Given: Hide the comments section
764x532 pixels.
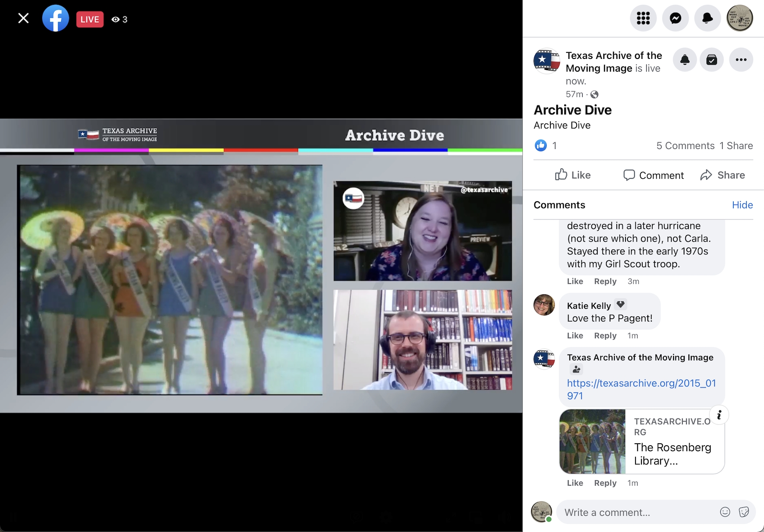Looking at the screenshot, I should pos(742,205).
